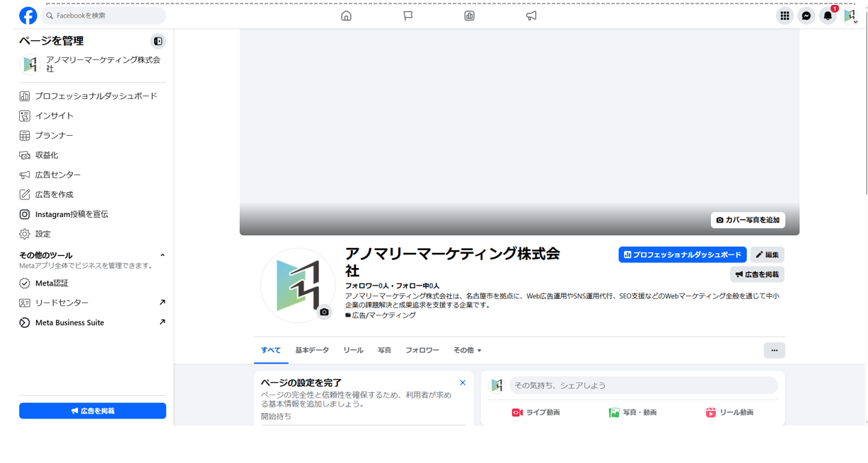Image resolution: width=868 pixels, height=463 pixels.
Task: Click page name in sidebar header
Action: click(103, 64)
